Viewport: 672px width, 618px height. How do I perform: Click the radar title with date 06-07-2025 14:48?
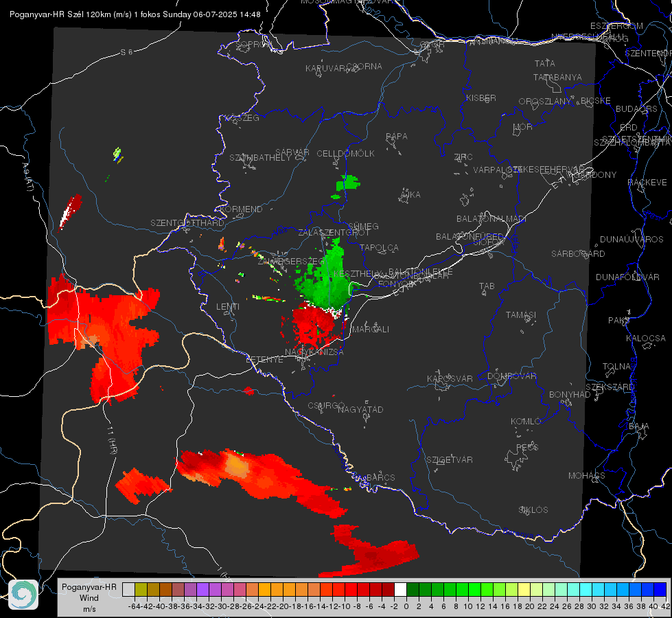click(x=135, y=14)
